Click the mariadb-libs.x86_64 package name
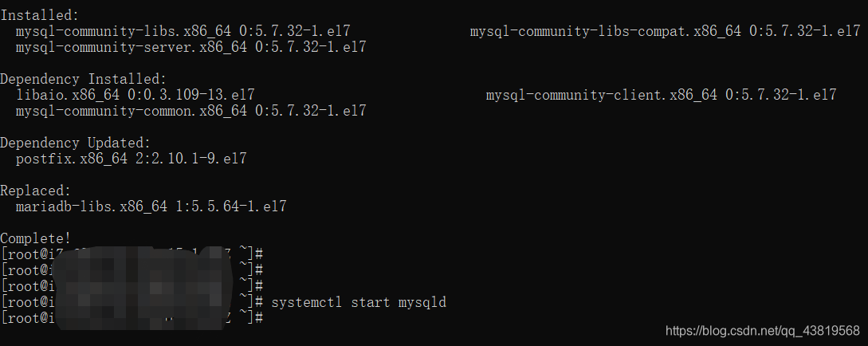Viewport: 868px width, 346px height. (x=92, y=206)
